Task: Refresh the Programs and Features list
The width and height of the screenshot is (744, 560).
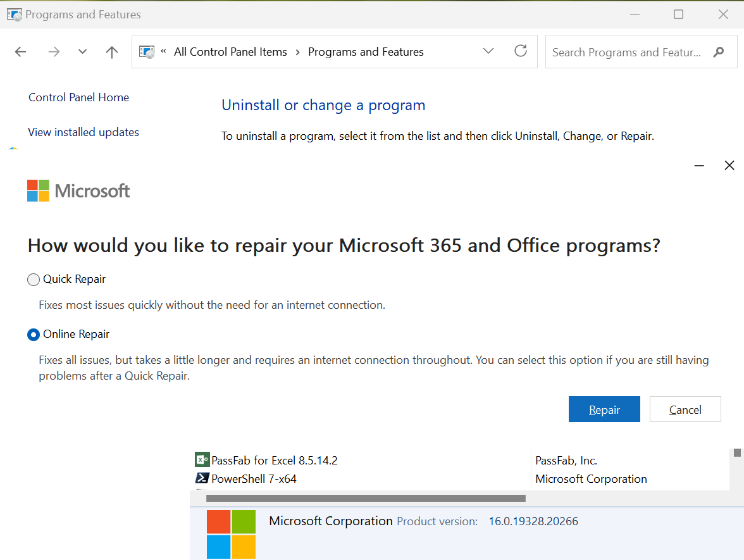Action: (521, 51)
